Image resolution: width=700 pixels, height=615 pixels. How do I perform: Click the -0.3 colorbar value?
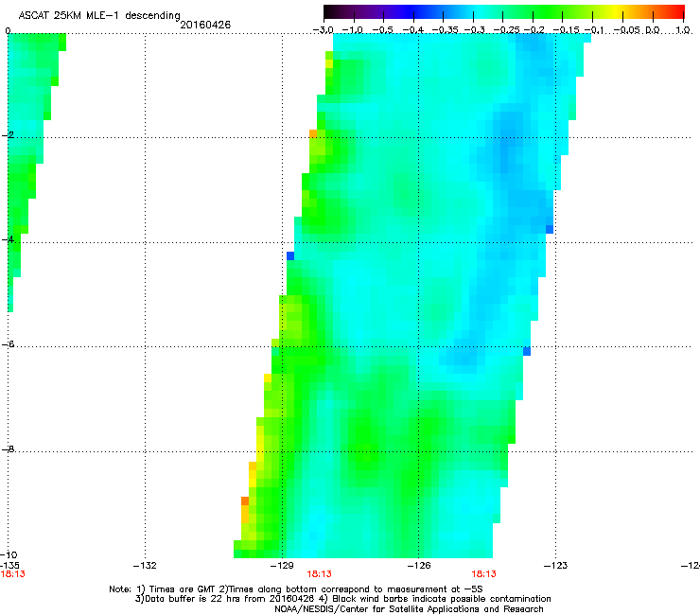(474, 30)
